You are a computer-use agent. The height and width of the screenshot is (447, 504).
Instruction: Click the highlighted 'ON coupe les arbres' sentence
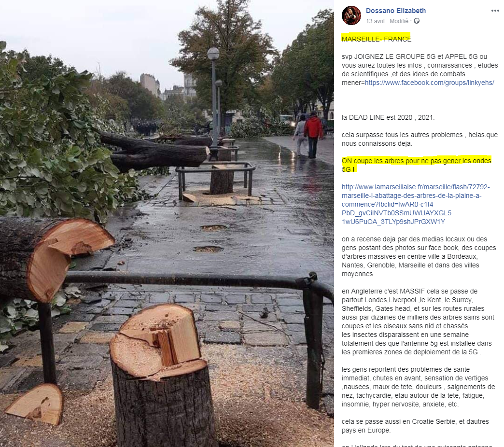point(417,165)
